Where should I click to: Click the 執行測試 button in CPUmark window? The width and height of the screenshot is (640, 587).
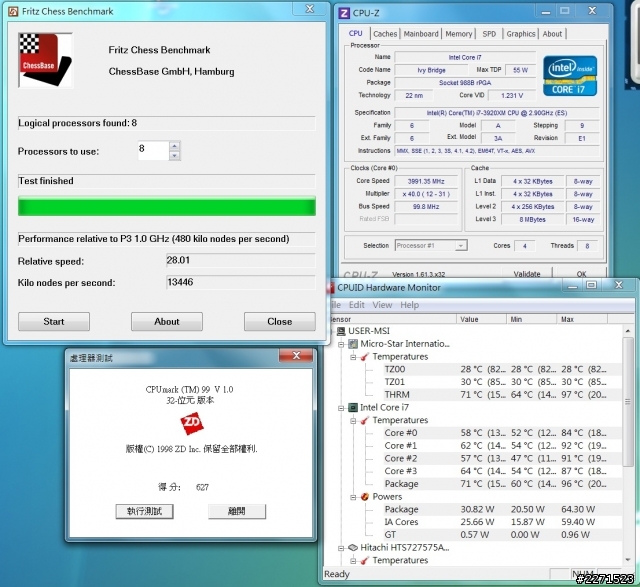click(x=144, y=511)
